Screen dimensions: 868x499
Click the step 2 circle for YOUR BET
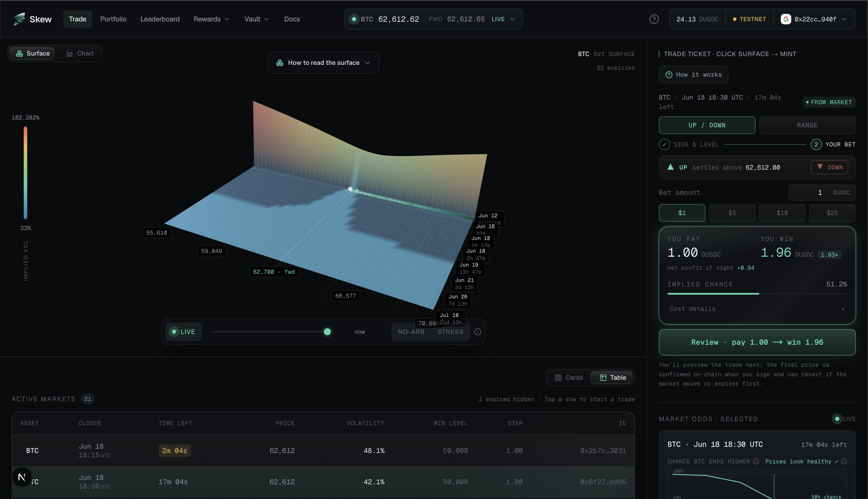coord(816,145)
